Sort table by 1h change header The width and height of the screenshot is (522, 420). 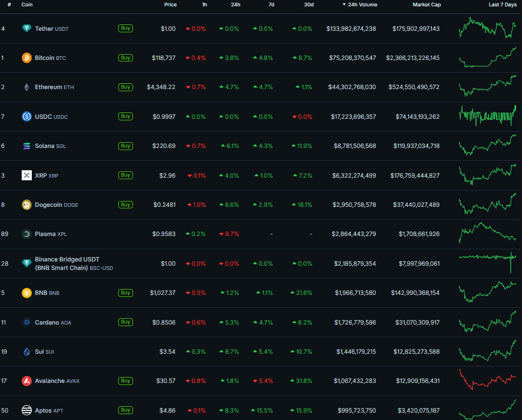(x=205, y=5)
